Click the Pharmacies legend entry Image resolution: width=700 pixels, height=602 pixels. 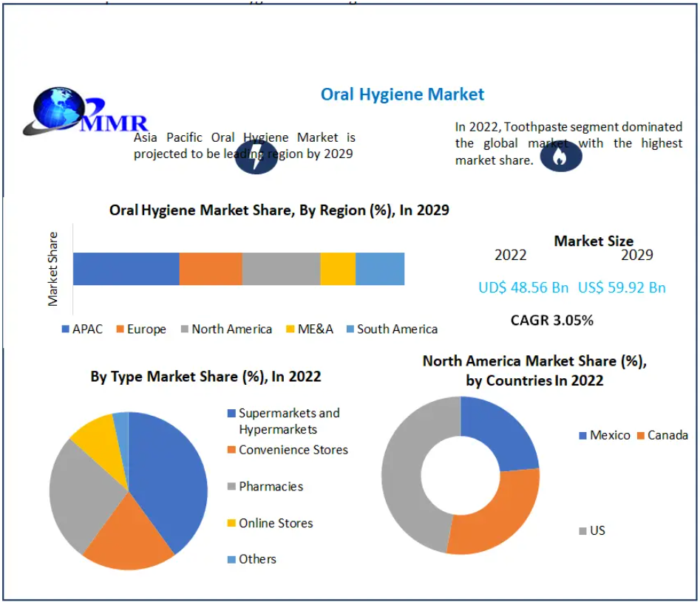click(x=271, y=487)
